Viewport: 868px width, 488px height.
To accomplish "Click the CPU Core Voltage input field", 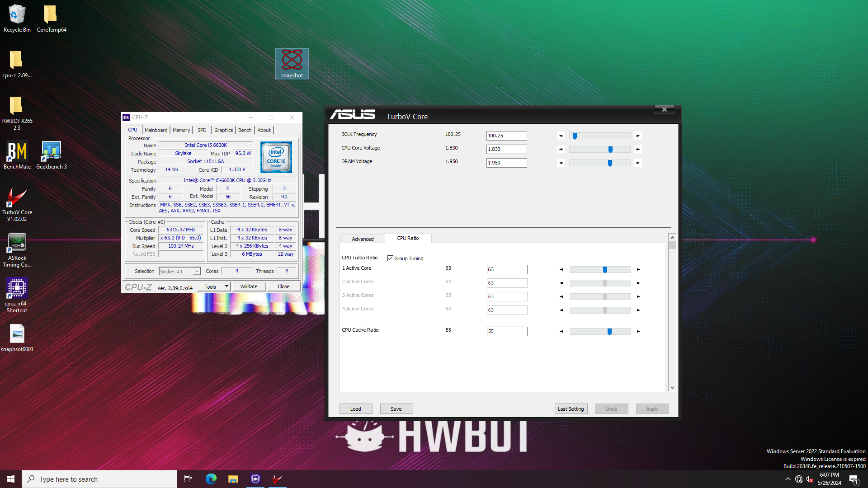I will (507, 149).
